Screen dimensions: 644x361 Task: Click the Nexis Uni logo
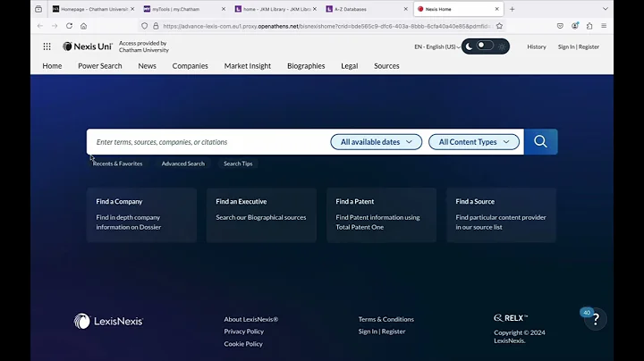tap(88, 46)
